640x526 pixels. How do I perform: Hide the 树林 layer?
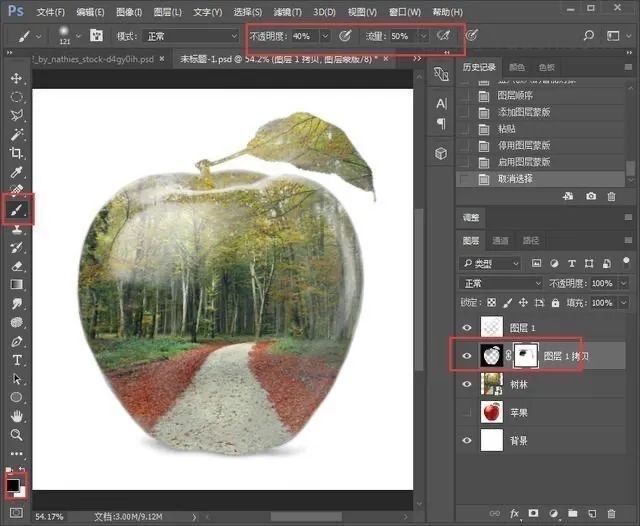[467, 383]
